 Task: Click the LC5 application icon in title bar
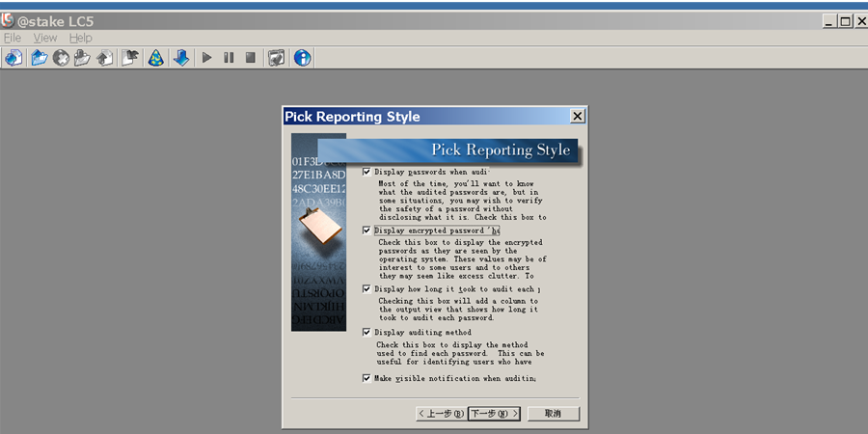(x=7, y=21)
